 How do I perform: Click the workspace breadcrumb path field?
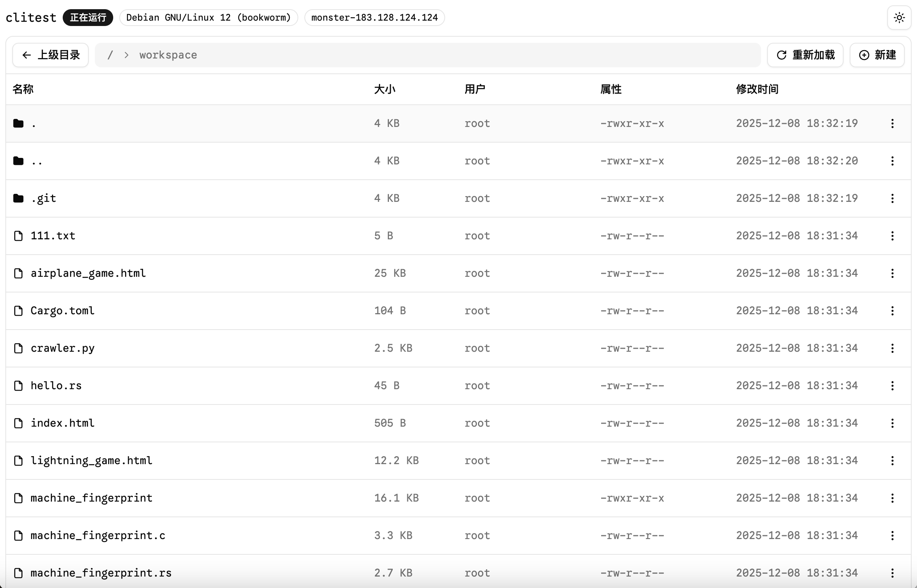coord(168,55)
